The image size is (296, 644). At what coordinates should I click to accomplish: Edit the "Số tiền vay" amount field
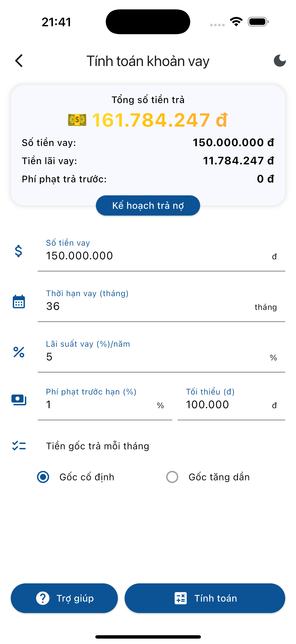[155, 256]
